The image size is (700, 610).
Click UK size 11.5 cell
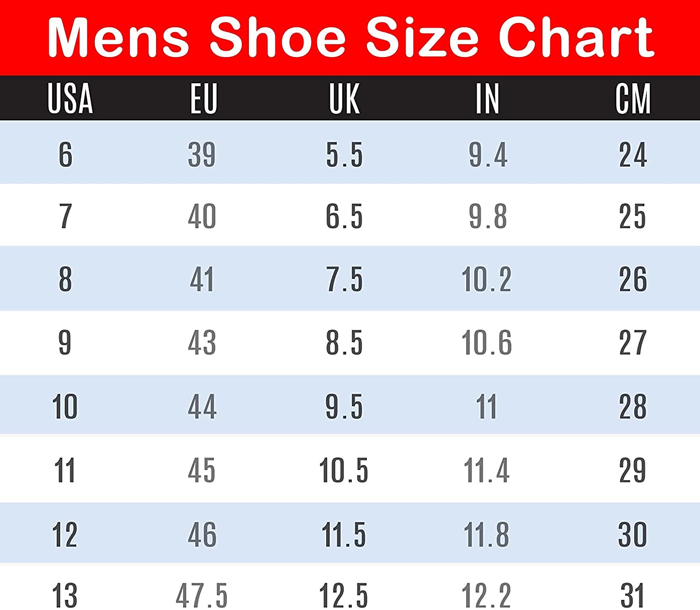(344, 534)
